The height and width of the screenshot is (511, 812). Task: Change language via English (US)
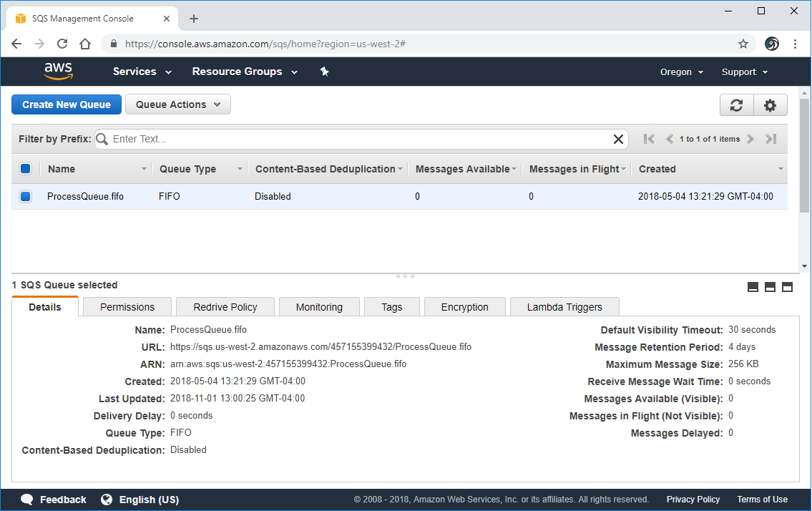(x=149, y=500)
